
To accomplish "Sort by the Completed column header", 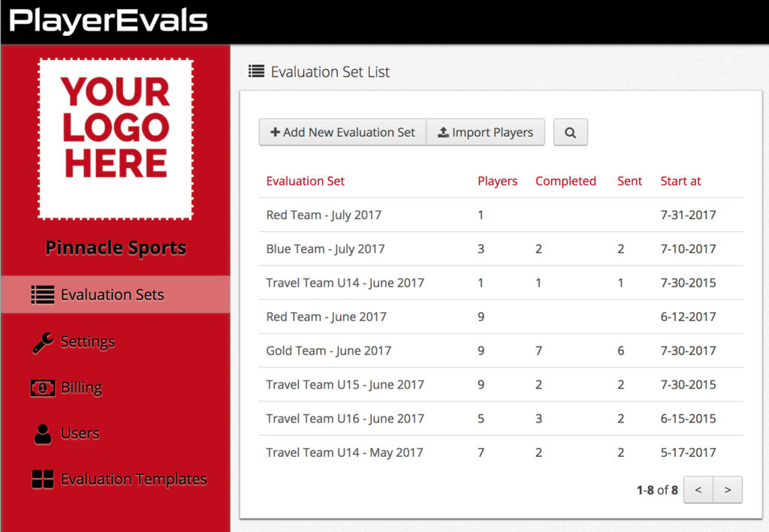I will pos(565,181).
